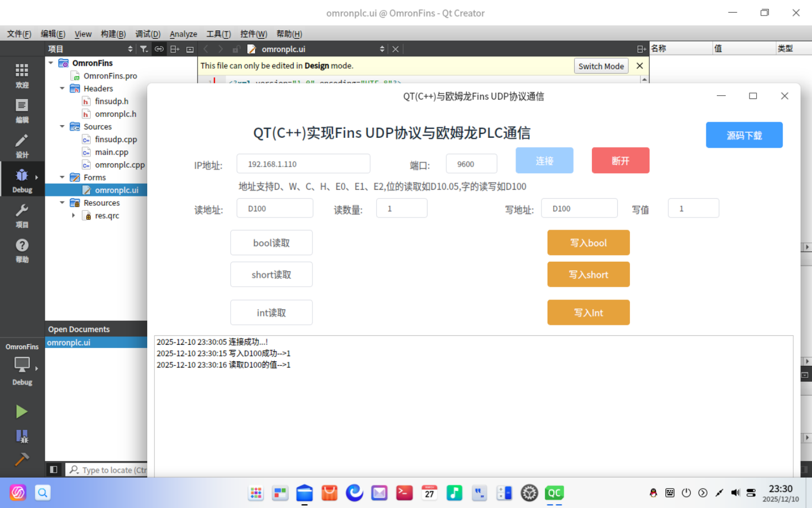The image size is (812, 508).
Task: Open the View menu
Action: click(83, 34)
